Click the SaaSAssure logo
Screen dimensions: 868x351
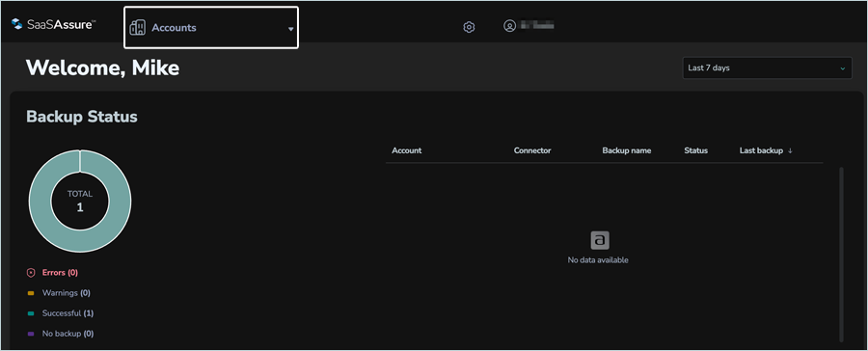(x=54, y=24)
